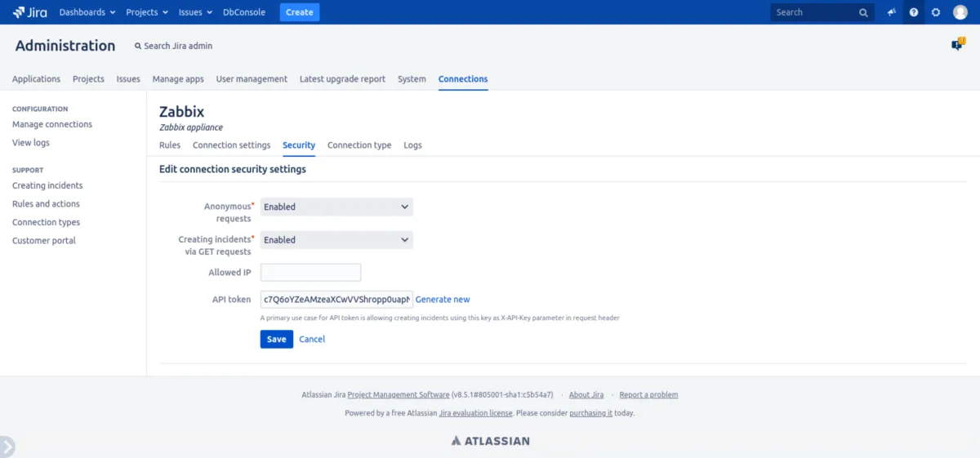The height and width of the screenshot is (458, 980).
Task: Click the Allowed IP input field
Action: pyautogui.click(x=310, y=273)
